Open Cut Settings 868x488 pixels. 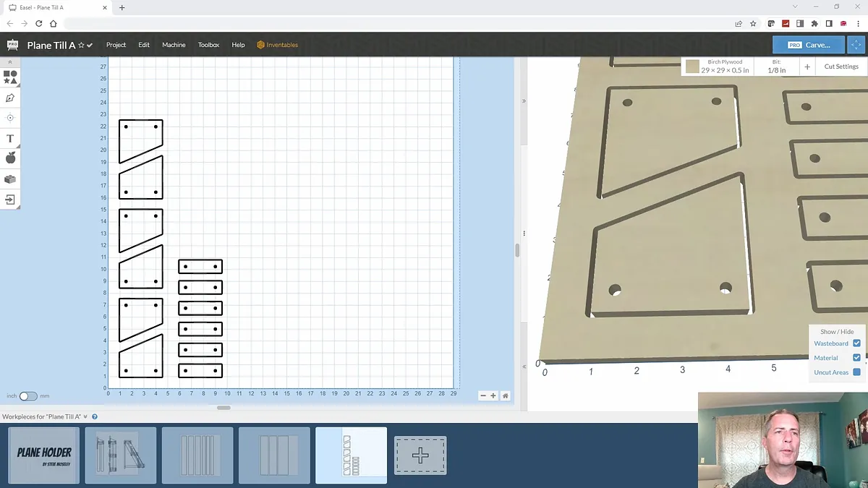[x=841, y=67]
